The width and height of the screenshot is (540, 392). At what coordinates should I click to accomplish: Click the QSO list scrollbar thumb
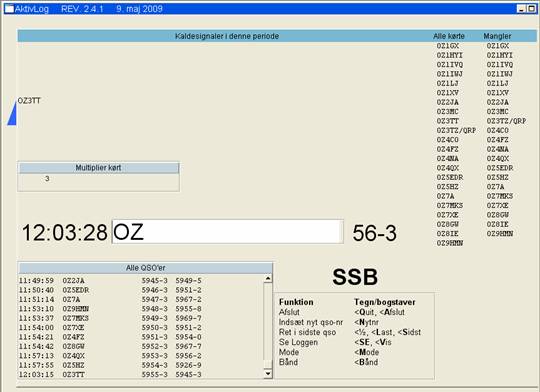pos(268,364)
